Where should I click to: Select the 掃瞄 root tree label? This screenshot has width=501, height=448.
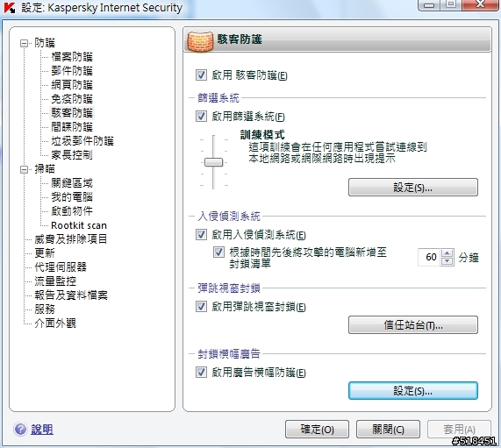(45, 169)
